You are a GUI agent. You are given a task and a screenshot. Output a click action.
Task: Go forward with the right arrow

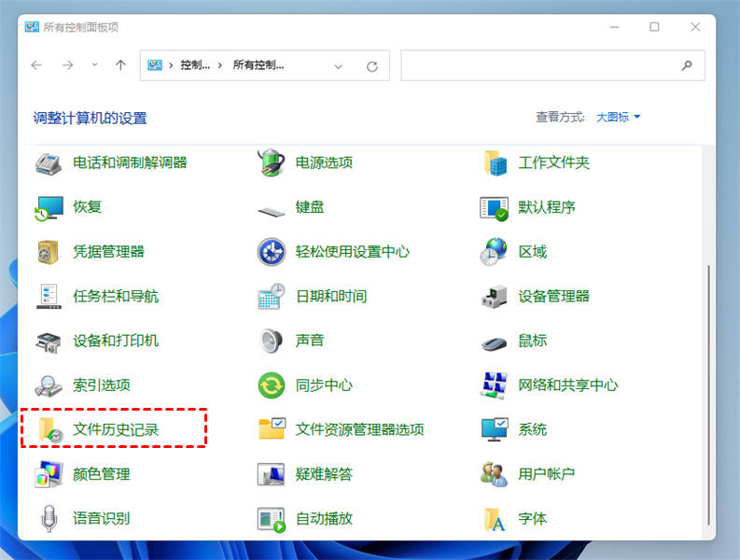(67, 65)
